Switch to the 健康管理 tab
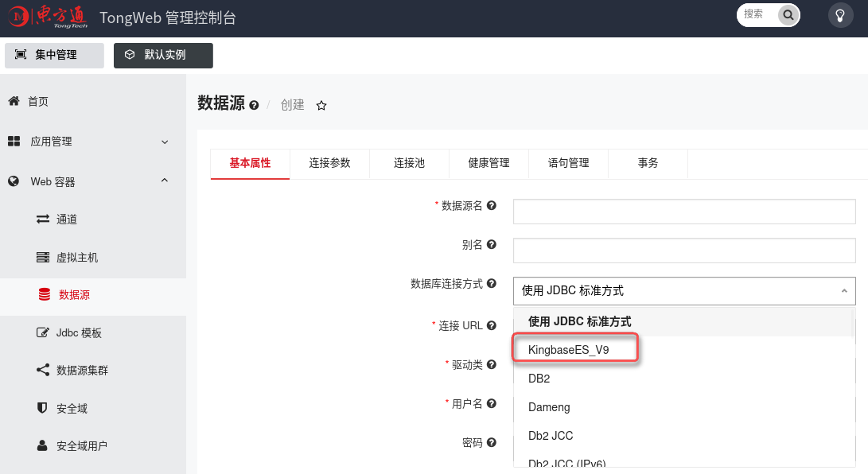Screen dimensions: 868x474 pos(488,163)
